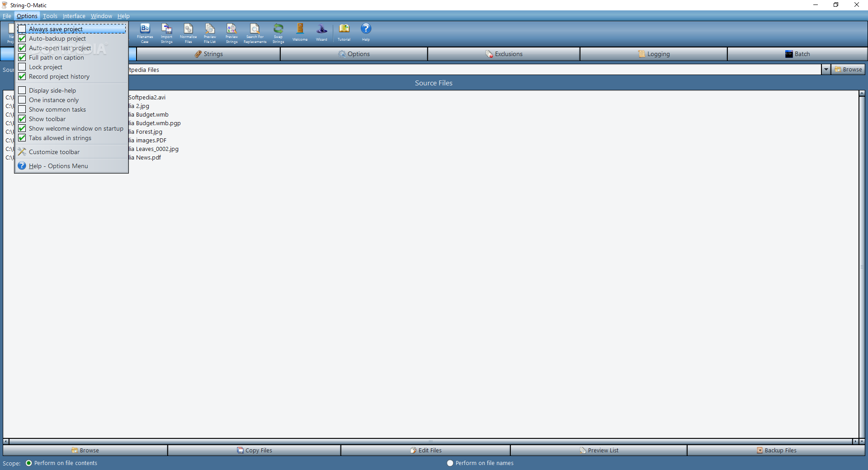Switch to the Batch tab

pos(797,54)
